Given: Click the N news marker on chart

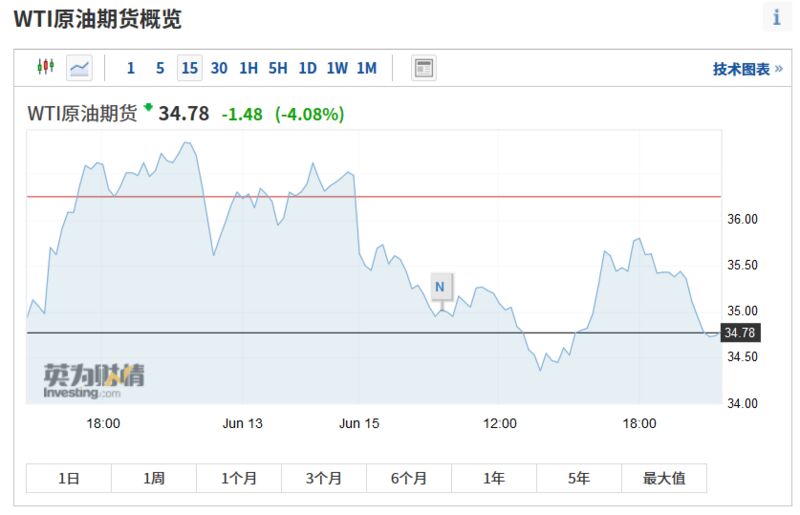Looking at the screenshot, I should click(440, 287).
